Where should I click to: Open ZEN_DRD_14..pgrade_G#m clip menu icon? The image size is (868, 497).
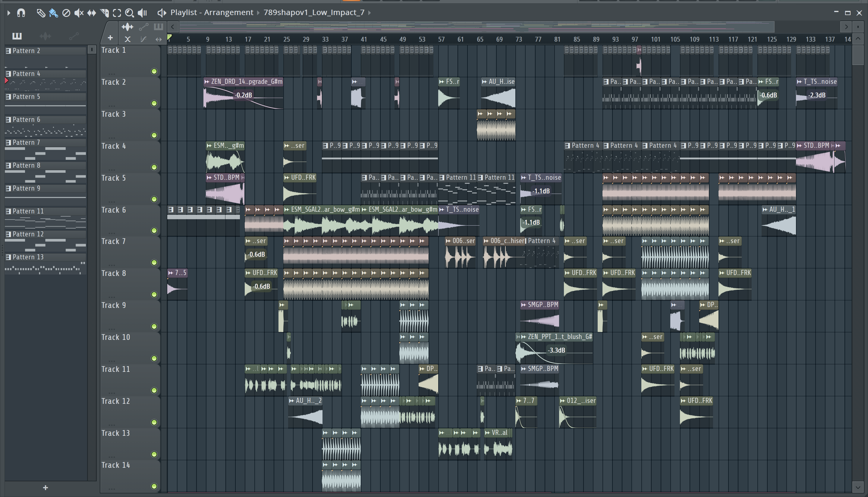tap(207, 82)
